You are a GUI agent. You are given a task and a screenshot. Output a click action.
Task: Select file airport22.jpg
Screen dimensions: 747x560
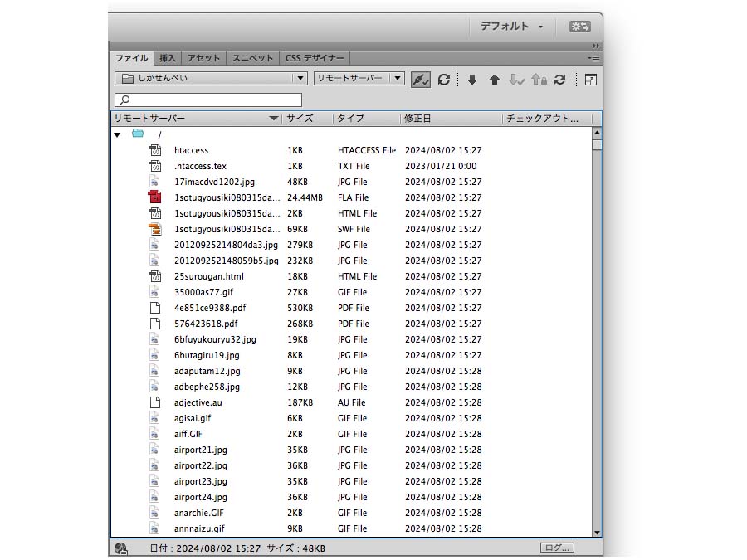coord(201,465)
